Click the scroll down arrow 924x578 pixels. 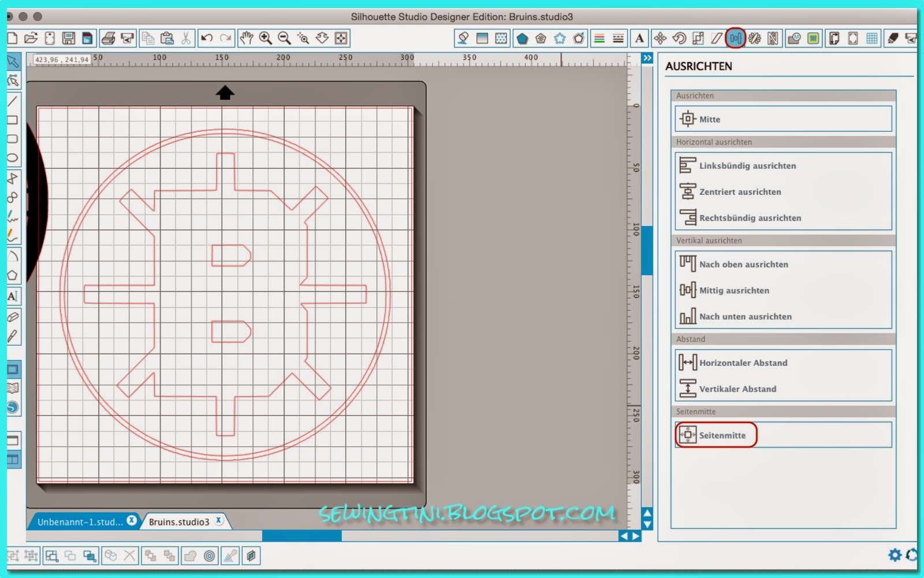tap(647, 524)
